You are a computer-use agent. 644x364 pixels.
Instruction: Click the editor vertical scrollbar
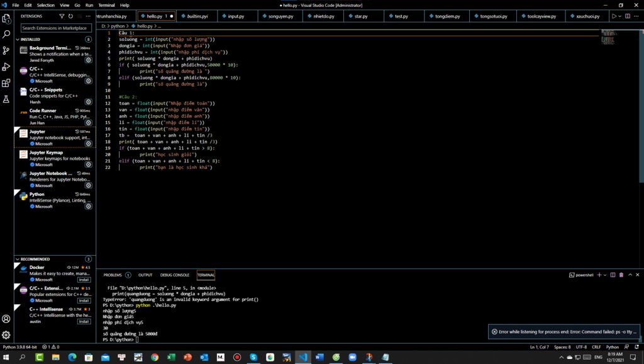(641, 107)
